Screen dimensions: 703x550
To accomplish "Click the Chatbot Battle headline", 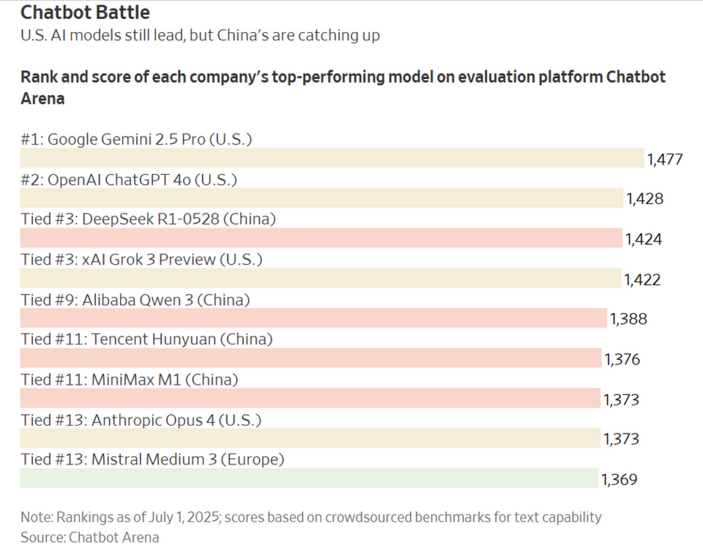I will [85, 12].
